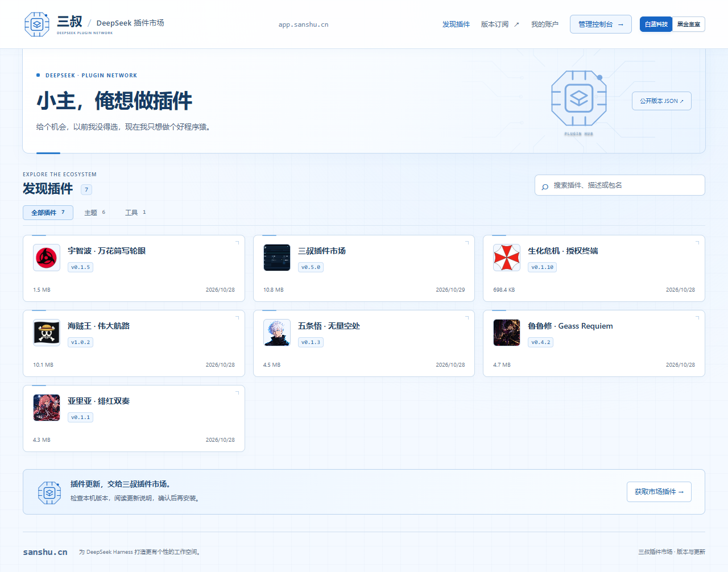Click the v0.1.5 version badge
This screenshot has width=728, height=572.
point(81,267)
